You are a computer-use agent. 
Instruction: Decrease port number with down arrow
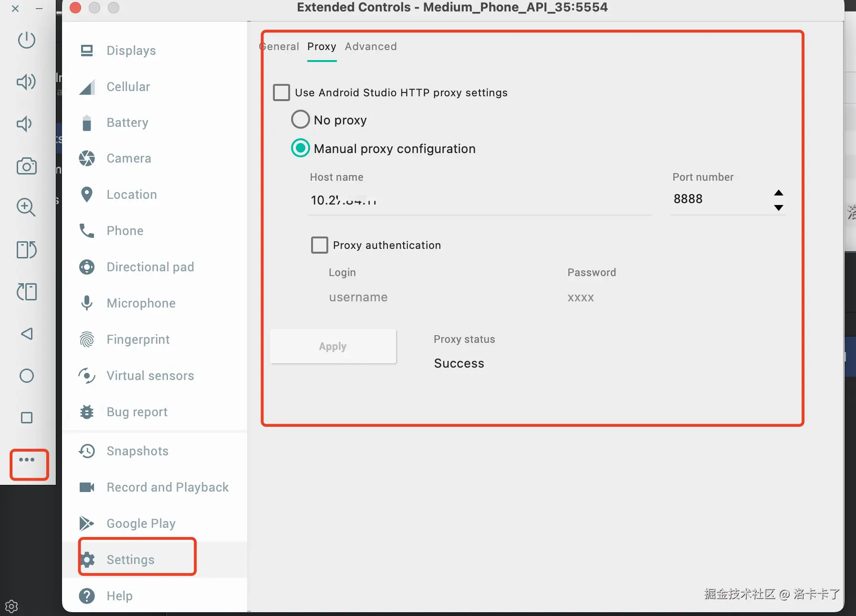click(x=779, y=207)
